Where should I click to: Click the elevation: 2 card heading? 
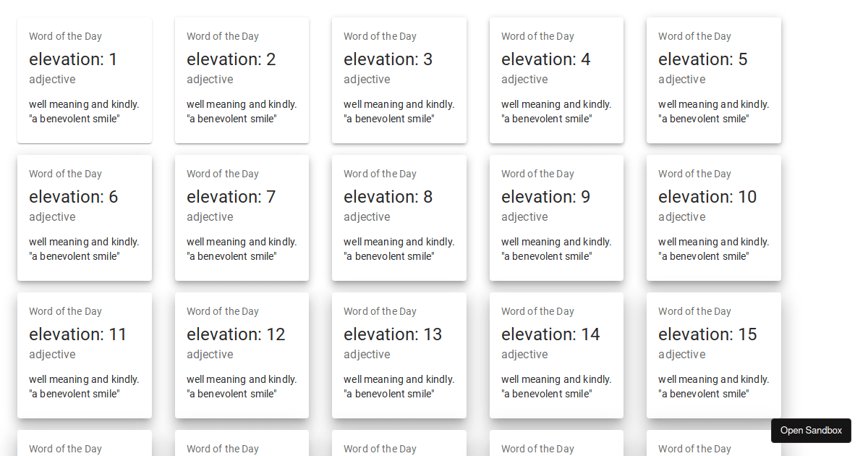click(231, 59)
